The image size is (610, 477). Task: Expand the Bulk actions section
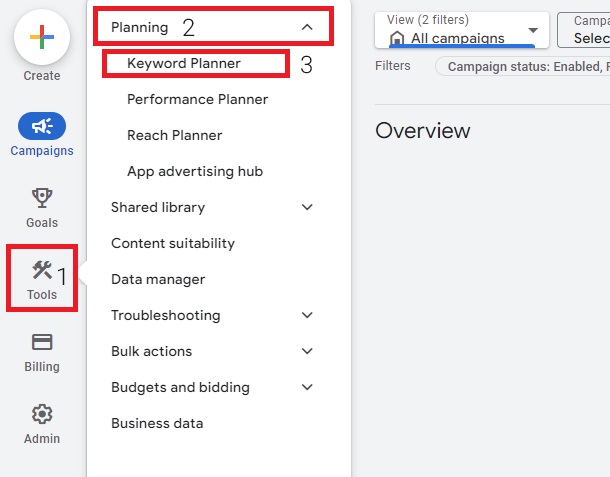point(307,351)
